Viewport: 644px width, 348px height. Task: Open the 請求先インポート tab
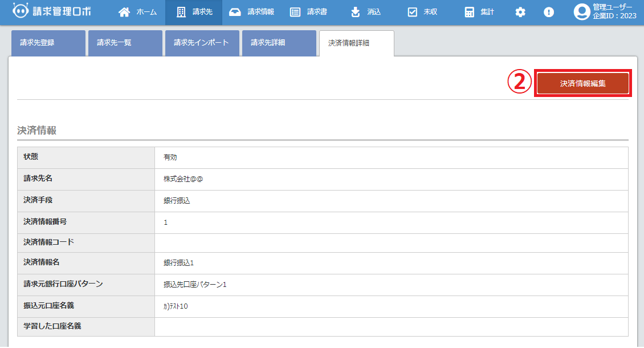pos(202,43)
